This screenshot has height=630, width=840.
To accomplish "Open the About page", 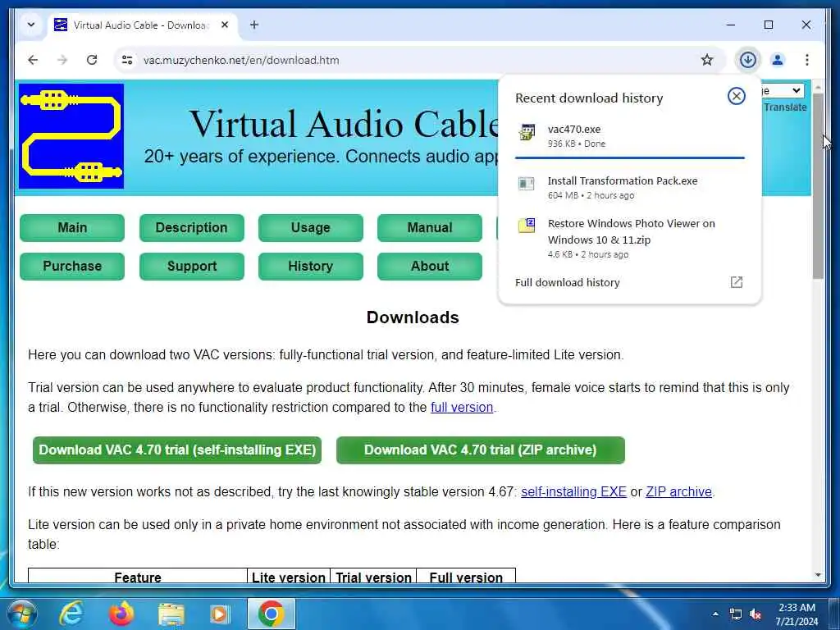I will pos(430,267).
